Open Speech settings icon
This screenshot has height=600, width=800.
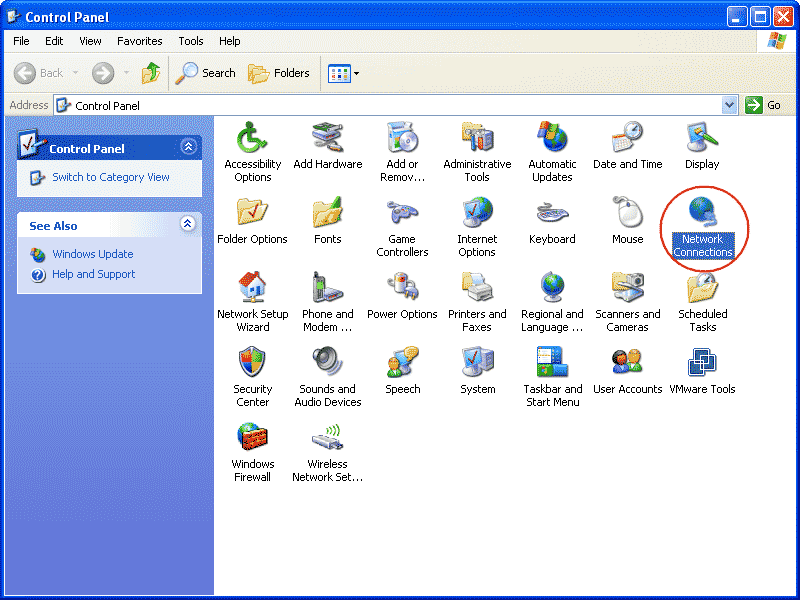coord(403,371)
